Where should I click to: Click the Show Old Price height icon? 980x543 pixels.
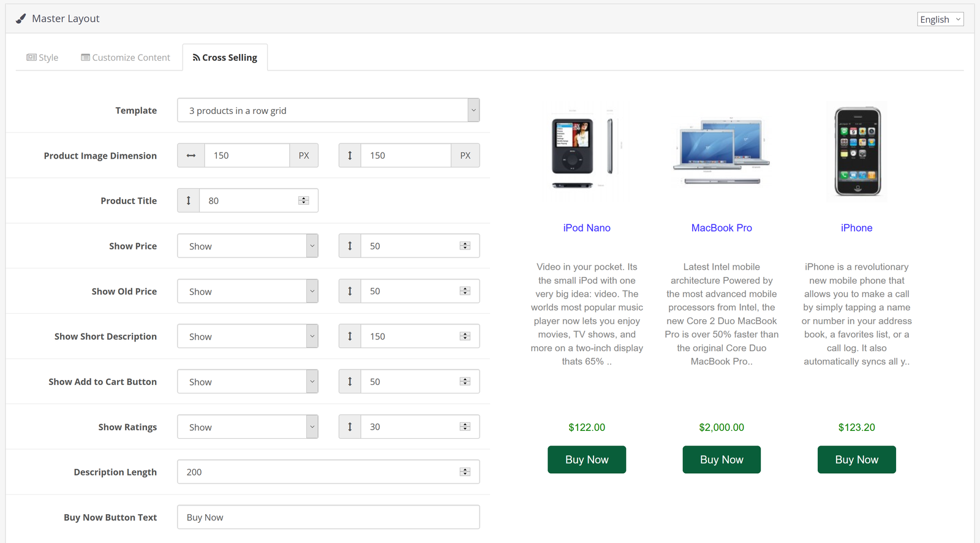(350, 291)
